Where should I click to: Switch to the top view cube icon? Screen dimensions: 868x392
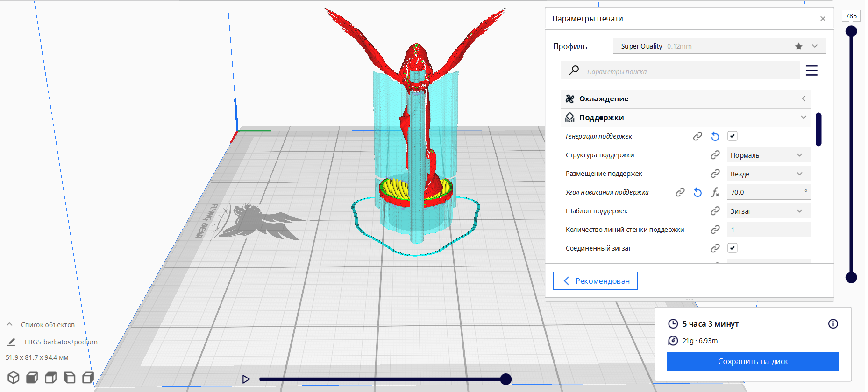coord(51,377)
